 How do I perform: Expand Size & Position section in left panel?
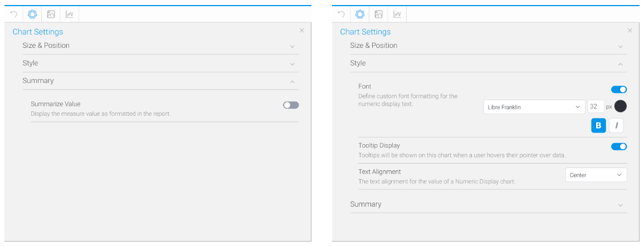pos(160,46)
